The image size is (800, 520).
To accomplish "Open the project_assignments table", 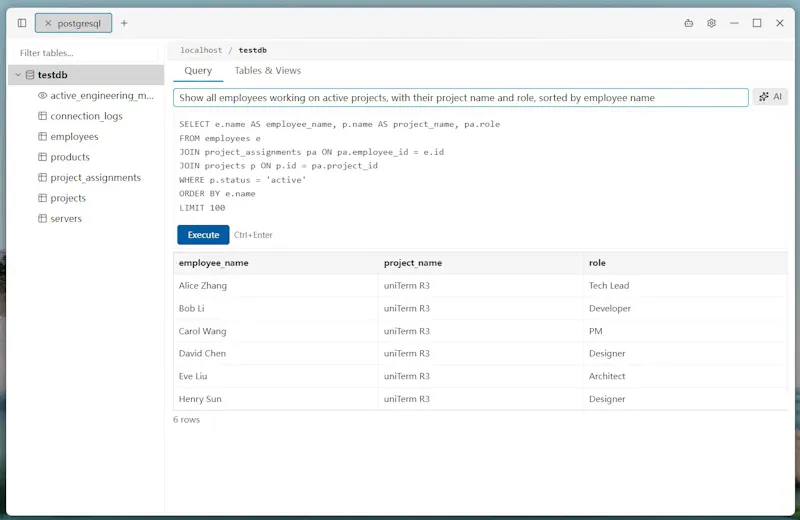I will pos(95,178).
